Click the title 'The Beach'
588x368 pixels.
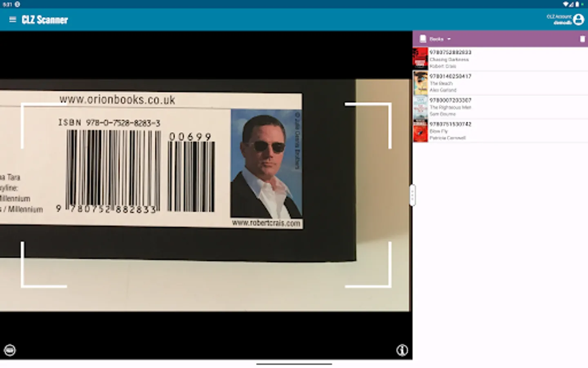[x=441, y=83]
